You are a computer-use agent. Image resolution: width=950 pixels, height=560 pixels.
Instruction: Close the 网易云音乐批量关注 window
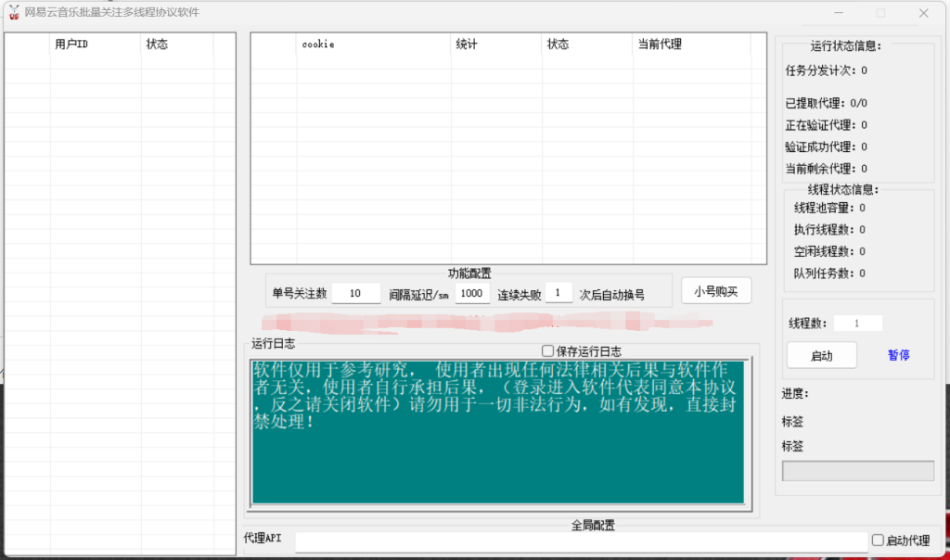(923, 13)
